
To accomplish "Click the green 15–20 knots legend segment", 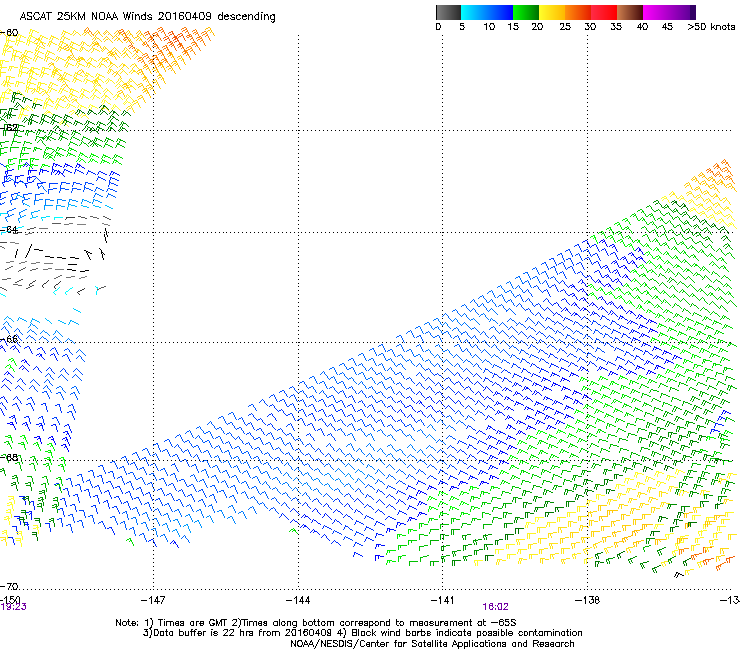I will [x=526, y=12].
